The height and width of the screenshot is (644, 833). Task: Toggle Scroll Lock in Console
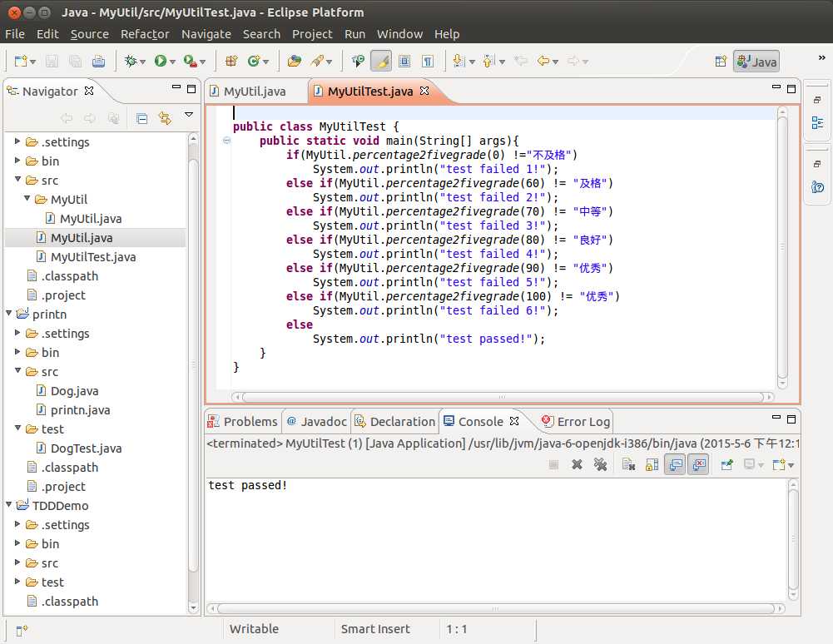[x=652, y=465]
